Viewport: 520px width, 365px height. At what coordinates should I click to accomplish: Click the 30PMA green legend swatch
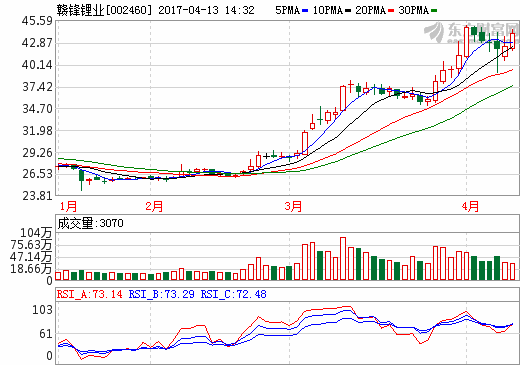(434, 11)
